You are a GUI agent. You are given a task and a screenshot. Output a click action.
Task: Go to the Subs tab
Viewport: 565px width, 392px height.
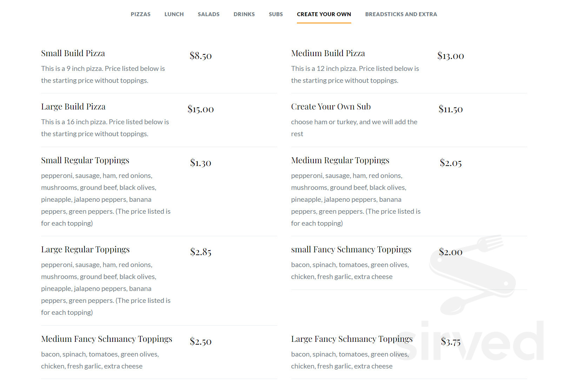click(x=276, y=14)
